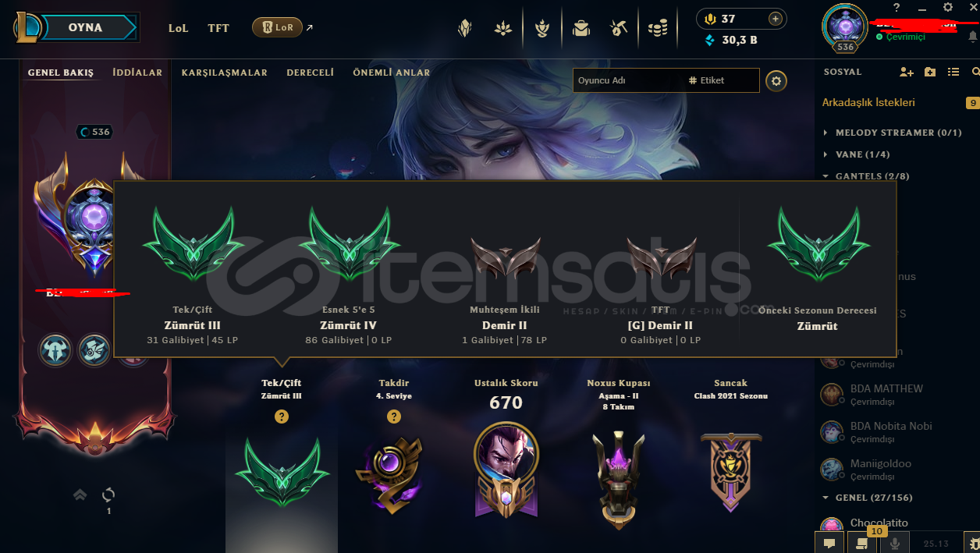Click the OYNA play button
This screenshot has width=980, height=553.
tap(86, 27)
